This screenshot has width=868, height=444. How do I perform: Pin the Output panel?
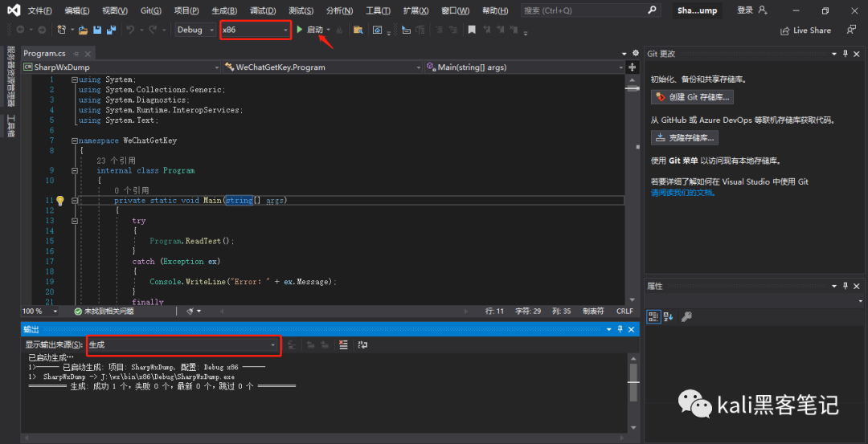[x=620, y=329]
